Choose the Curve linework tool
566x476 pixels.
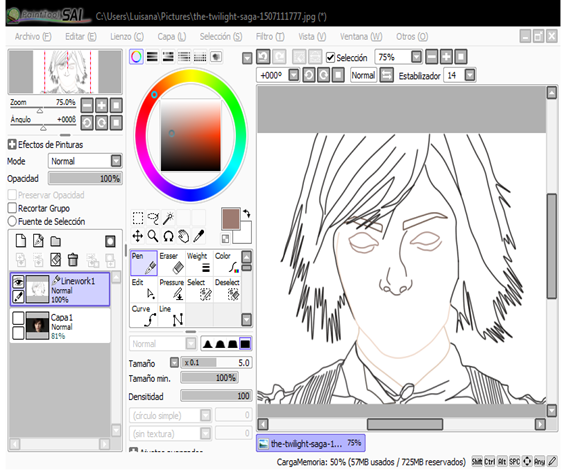coord(144,315)
